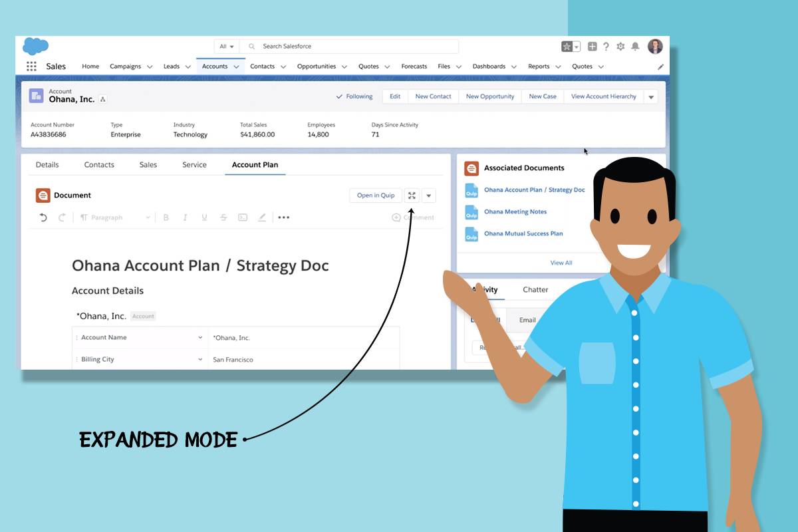Select the Account Plan tab
Image resolution: width=798 pixels, height=532 pixels.
(x=255, y=165)
